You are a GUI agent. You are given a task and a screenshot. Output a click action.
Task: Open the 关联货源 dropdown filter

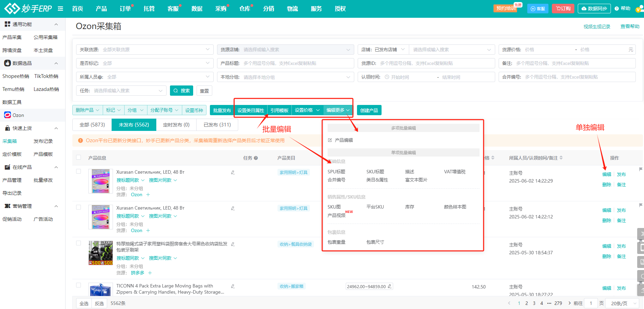145,50
